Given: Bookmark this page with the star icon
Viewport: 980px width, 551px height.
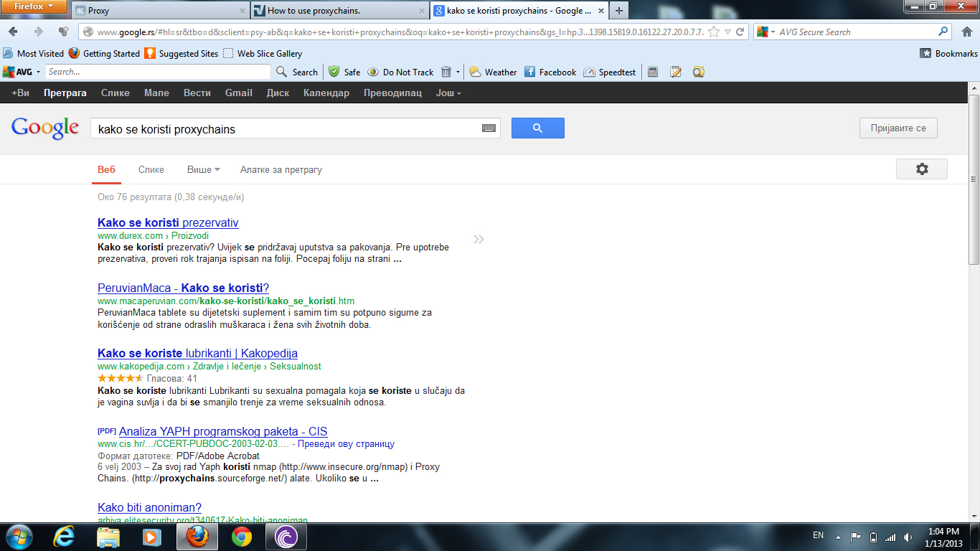Looking at the screenshot, I should point(714,32).
